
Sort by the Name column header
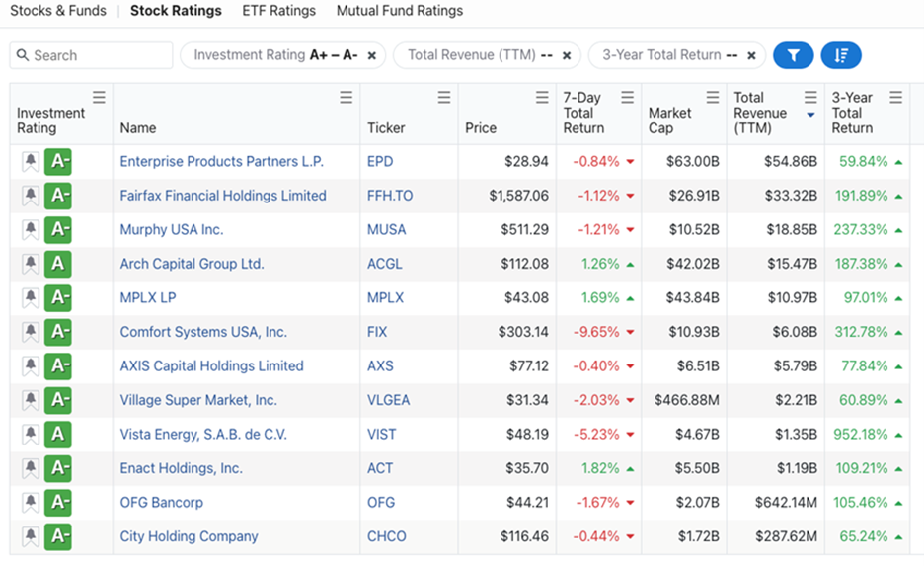pos(138,128)
